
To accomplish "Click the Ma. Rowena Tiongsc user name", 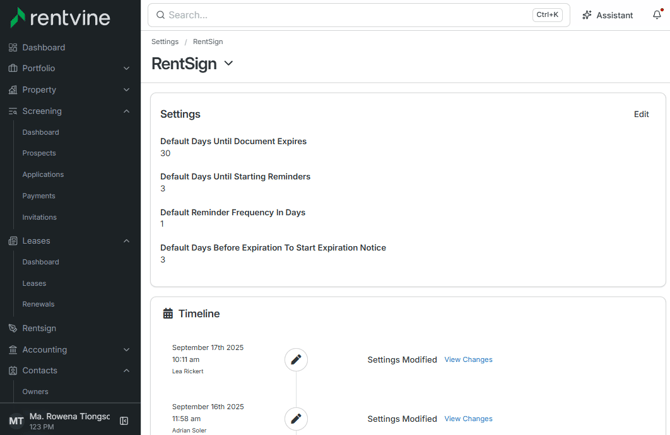I will (x=70, y=416).
